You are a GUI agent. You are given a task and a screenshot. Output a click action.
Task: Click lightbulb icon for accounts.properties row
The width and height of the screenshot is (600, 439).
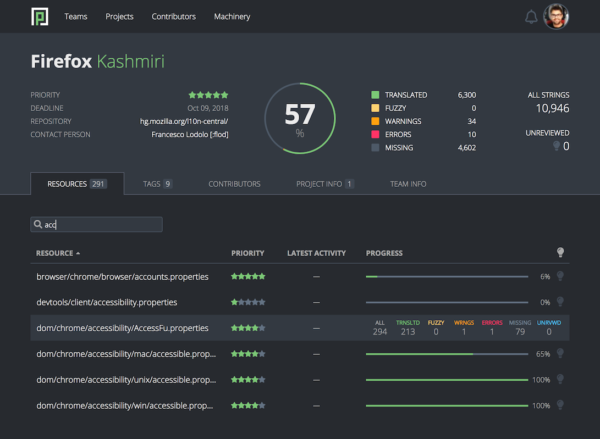pyautogui.click(x=560, y=276)
